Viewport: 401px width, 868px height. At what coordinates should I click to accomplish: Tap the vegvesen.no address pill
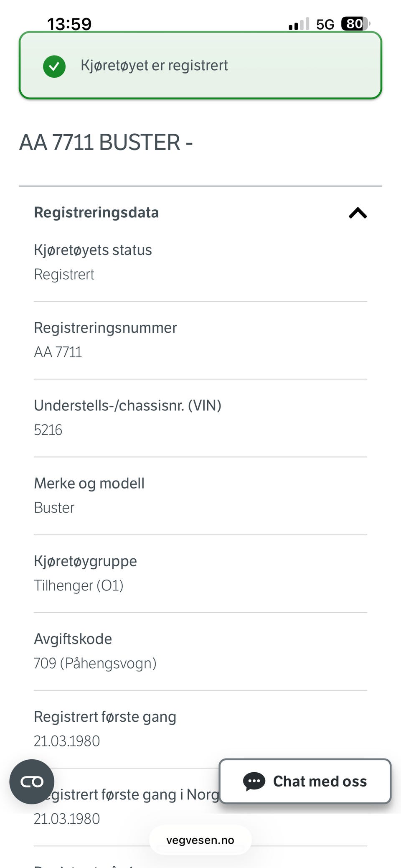coord(200,840)
